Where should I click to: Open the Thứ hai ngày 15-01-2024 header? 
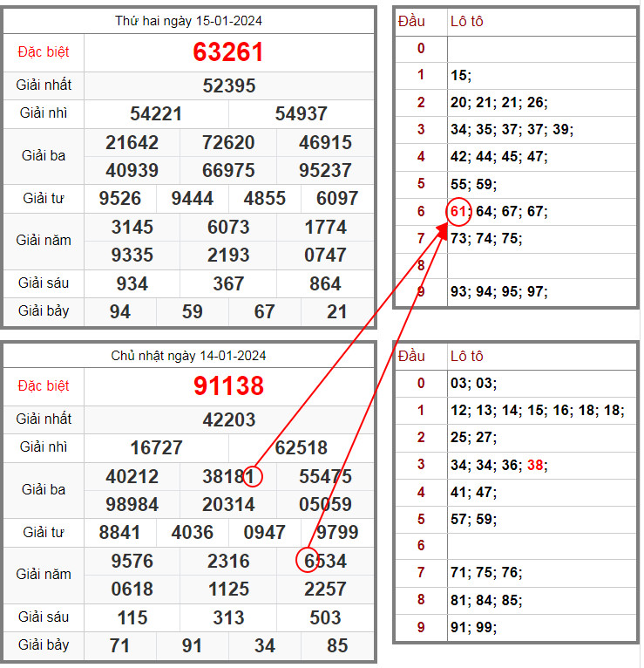(x=189, y=21)
